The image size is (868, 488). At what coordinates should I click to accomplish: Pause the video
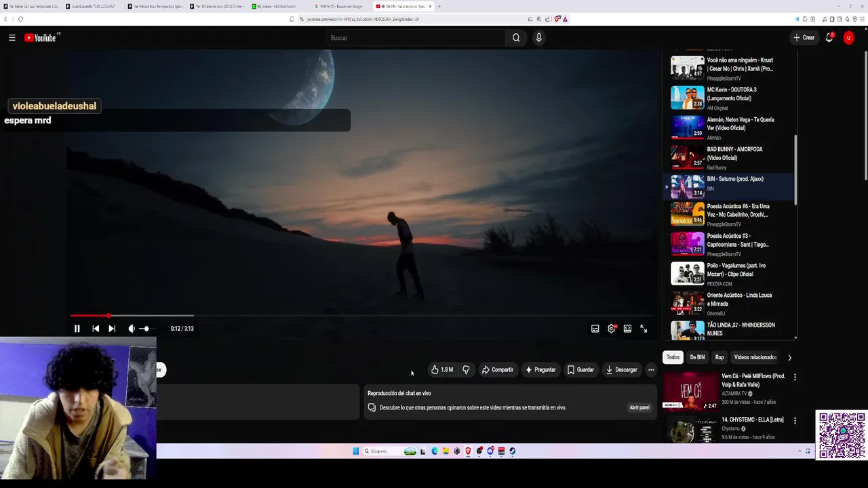(x=77, y=329)
